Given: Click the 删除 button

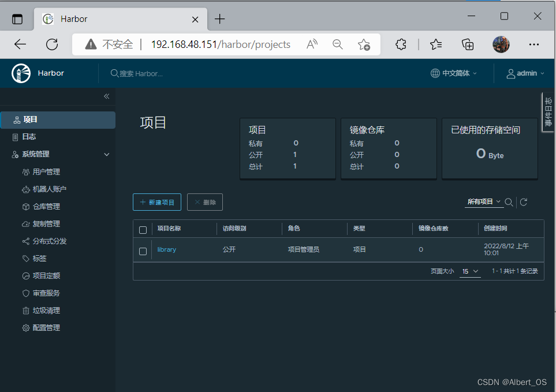Looking at the screenshot, I should pos(205,202).
